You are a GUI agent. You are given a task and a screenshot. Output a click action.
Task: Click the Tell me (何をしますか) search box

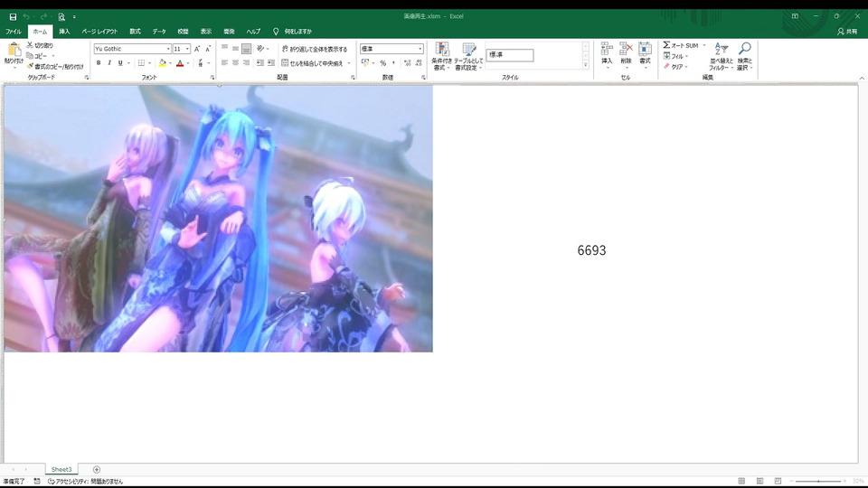coord(293,32)
